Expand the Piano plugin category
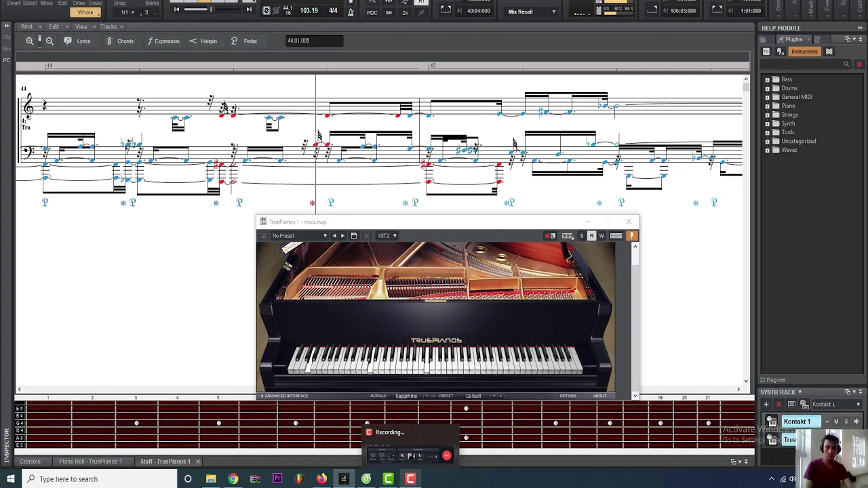The width and height of the screenshot is (868, 488). tap(768, 106)
